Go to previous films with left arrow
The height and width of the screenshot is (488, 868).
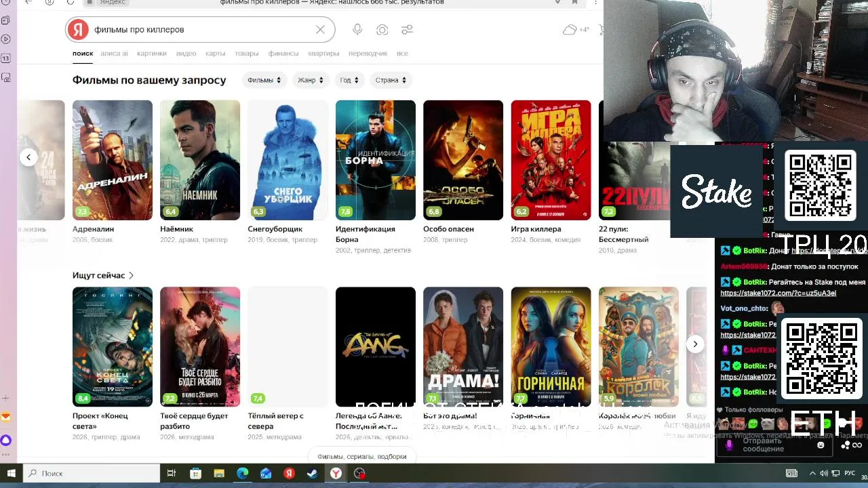click(28, 157)
